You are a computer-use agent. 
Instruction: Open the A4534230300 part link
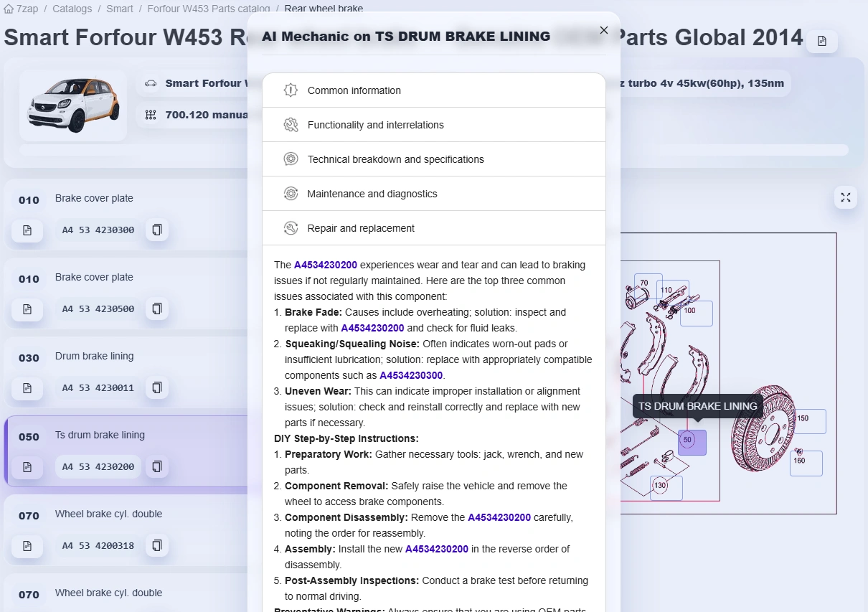(x=412, y=375)
